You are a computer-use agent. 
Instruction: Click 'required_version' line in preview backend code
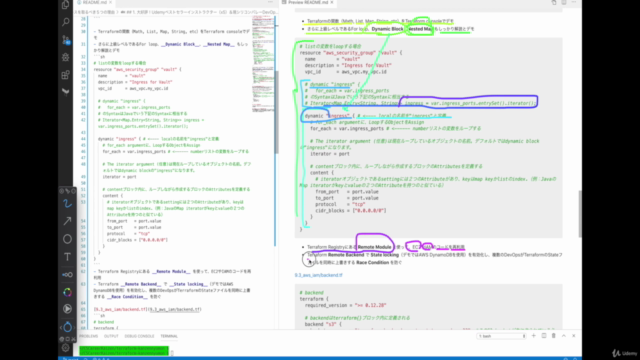point(345,305)
